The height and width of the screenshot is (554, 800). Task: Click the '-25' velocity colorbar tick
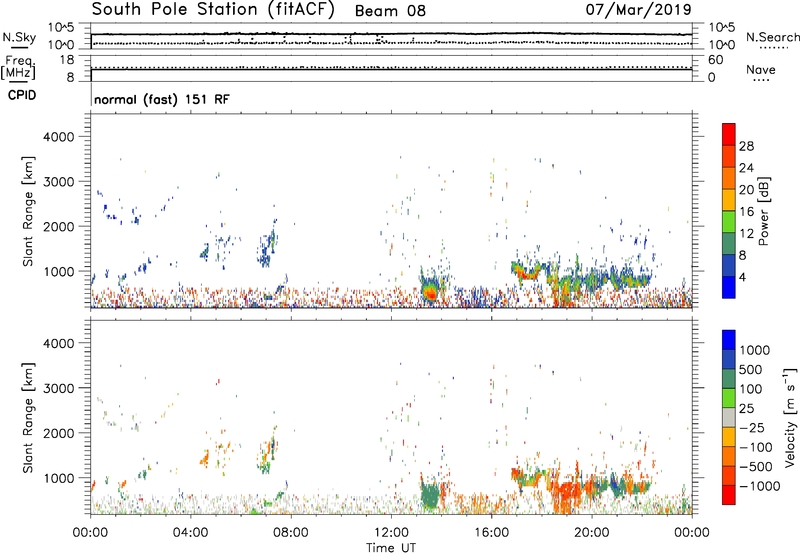(752, 427)
